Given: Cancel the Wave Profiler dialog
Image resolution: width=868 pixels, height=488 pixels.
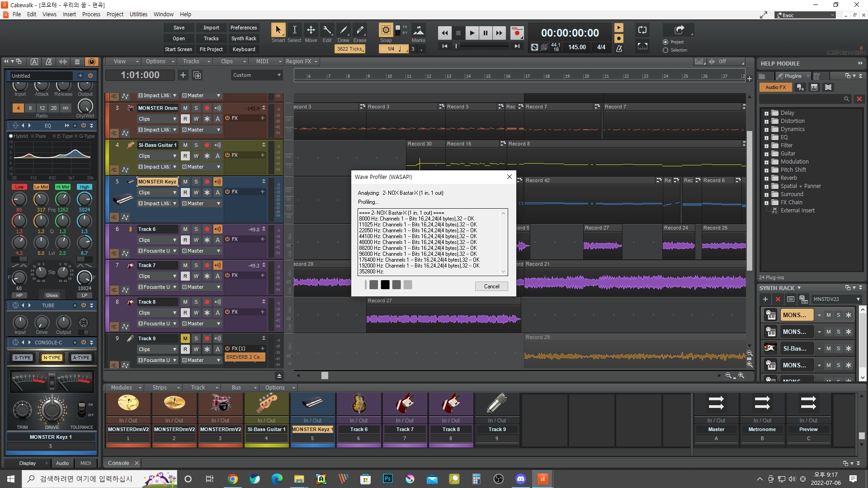Looking at the screenshot, I should (491, 286).
